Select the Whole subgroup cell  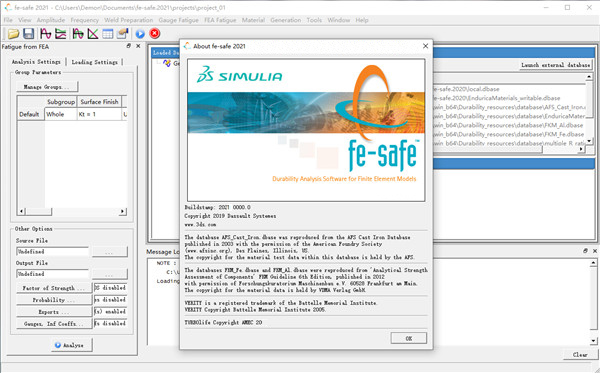[61, 114]
